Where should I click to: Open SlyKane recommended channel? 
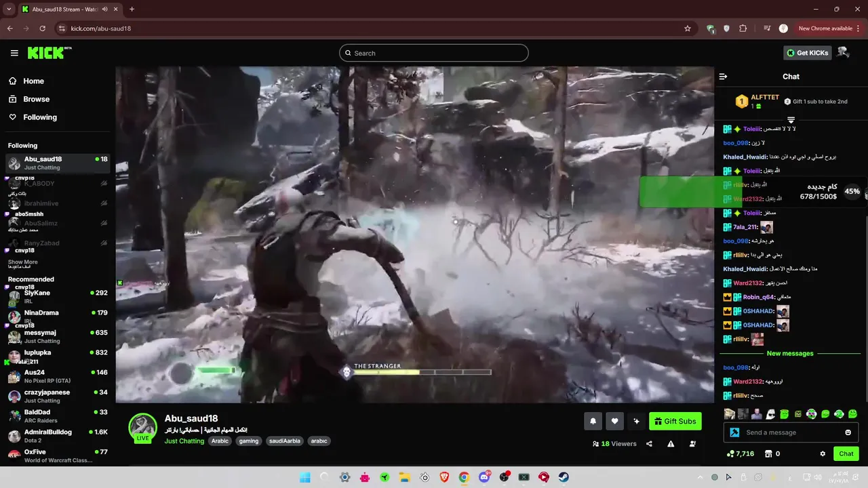pyautogui.click(x=58, y=297)
